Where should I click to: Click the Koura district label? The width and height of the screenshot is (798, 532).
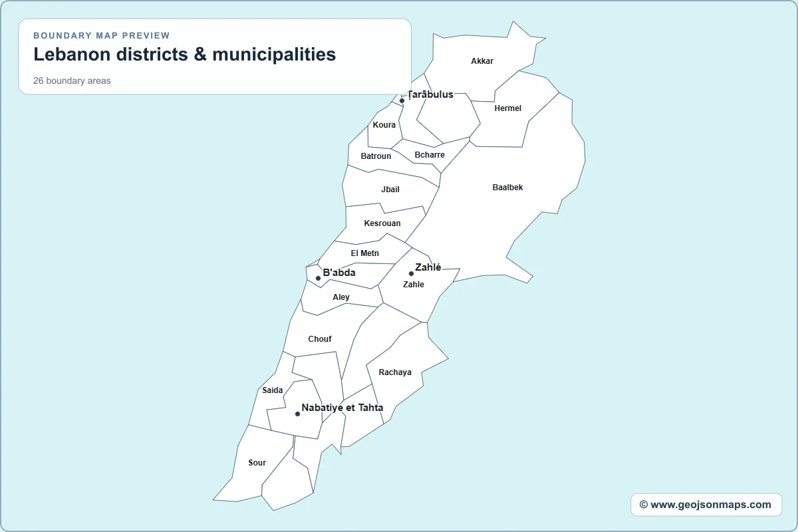[384, 125]
